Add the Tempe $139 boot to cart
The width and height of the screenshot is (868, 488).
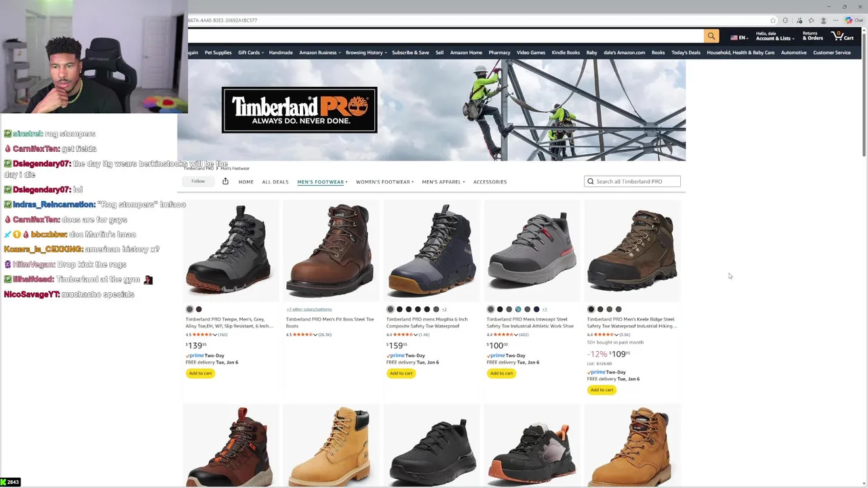200,373
